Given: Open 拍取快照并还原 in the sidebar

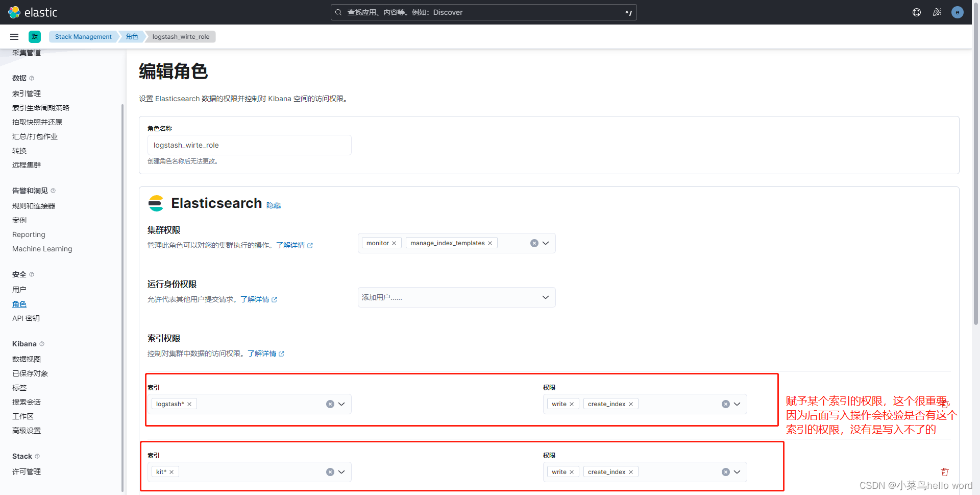Looking at the screenshot, I should [37, 122].
